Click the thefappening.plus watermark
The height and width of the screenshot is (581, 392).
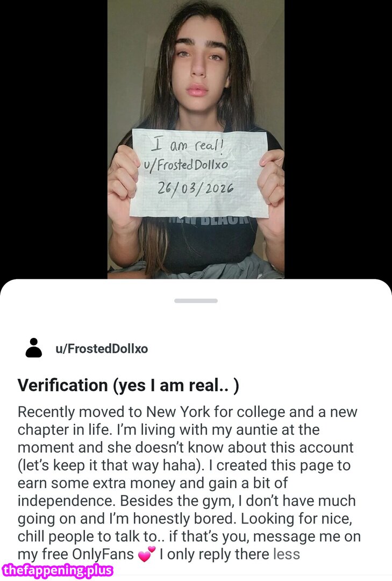tap(57, 571)
